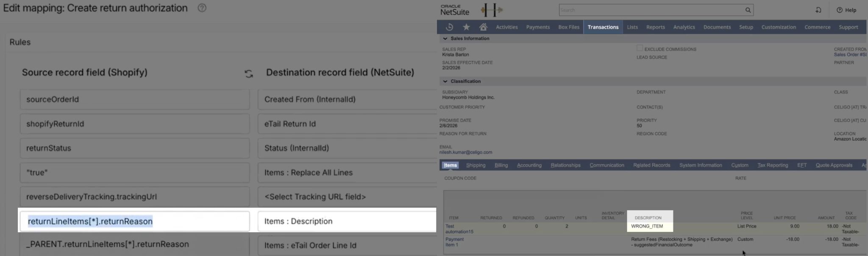
Task: Switch to the Quote Approvals subtab
Action: [834, 165]
